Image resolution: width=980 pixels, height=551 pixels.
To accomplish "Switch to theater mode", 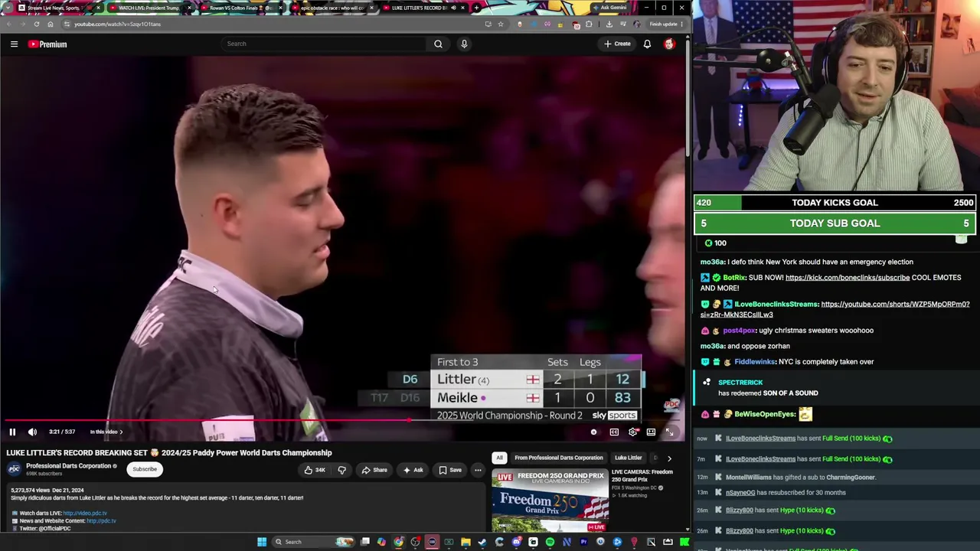I will click(651, 432).
